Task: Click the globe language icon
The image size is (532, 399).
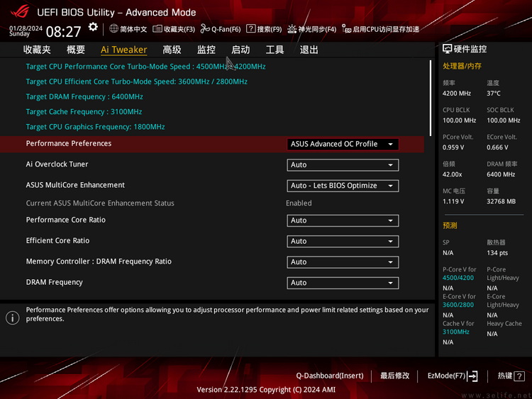Action: point(113,29)
